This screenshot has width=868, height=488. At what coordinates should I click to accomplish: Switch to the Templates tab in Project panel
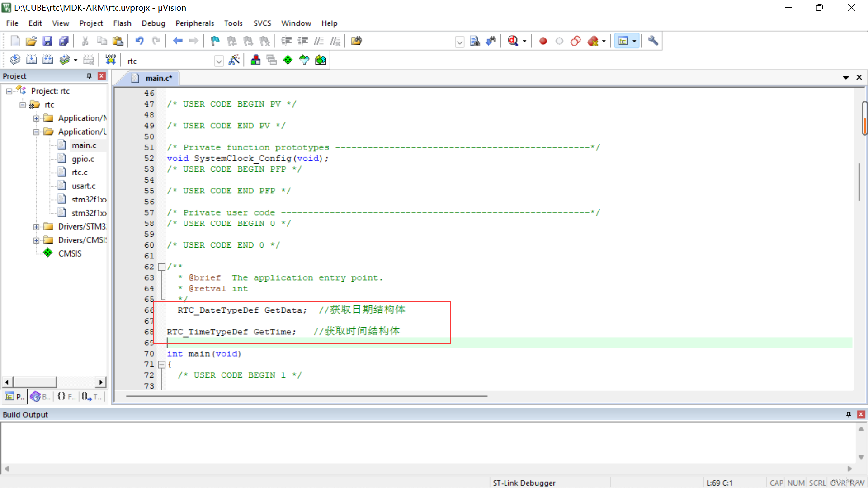coord(92,397)
